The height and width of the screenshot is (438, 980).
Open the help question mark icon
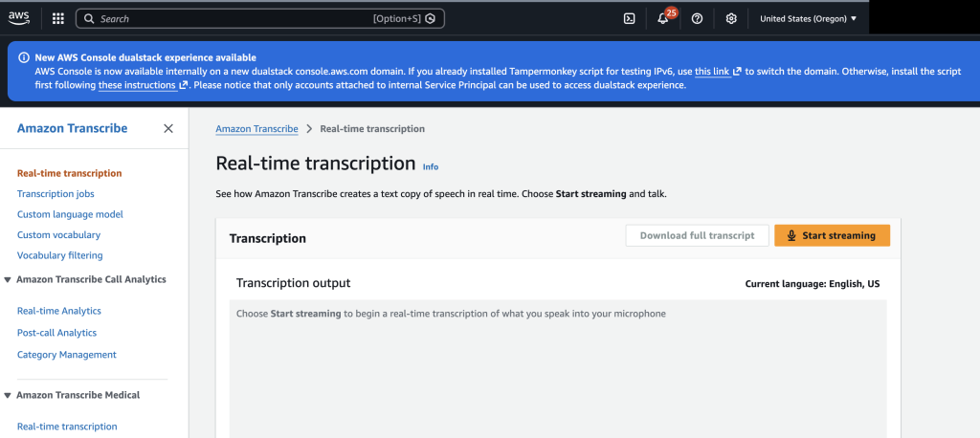point(697,18)
